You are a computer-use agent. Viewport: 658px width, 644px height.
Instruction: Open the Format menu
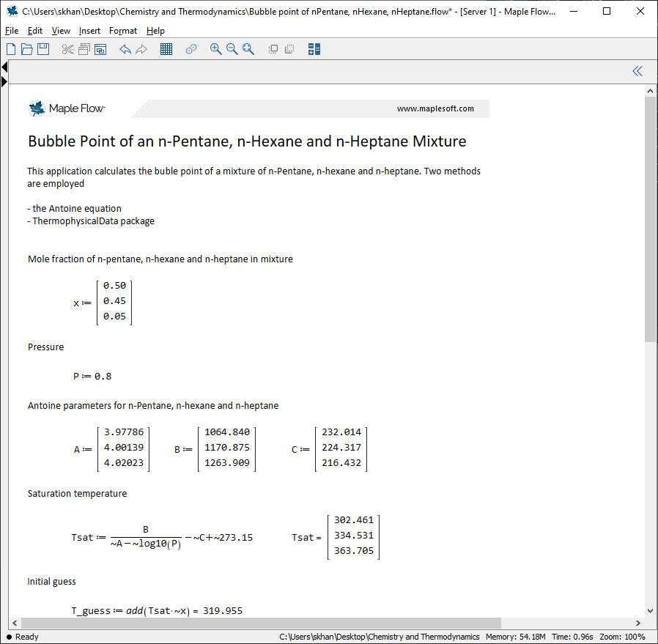point(122,31)
